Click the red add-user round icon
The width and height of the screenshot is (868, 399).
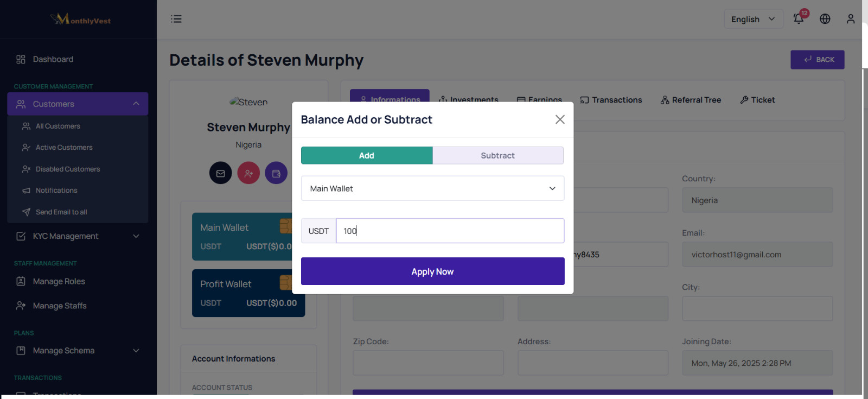tap(248, 173)
